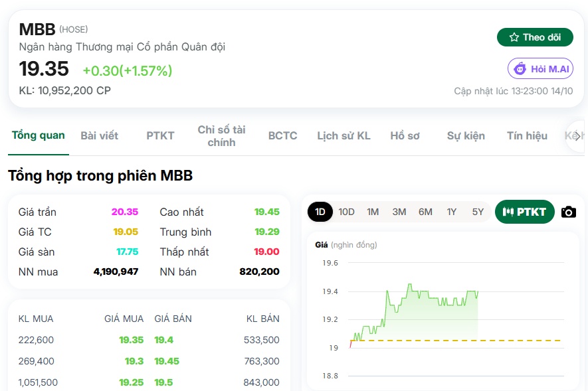Show the 5Y chart range
The image size is (588, 391).
click(x=478, y=212)
